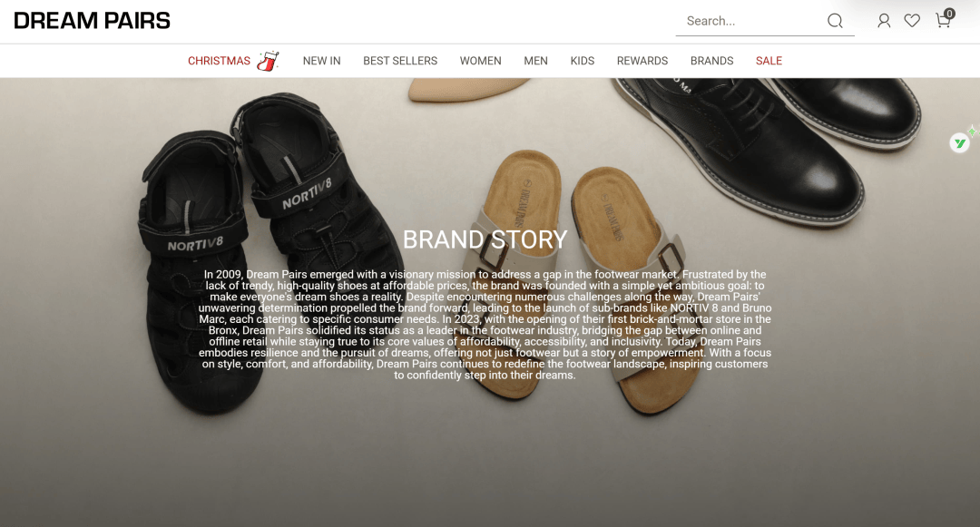The image size is (980, 527).
Task: Click the green floating widget icon
Action: [x=960, y=143]
